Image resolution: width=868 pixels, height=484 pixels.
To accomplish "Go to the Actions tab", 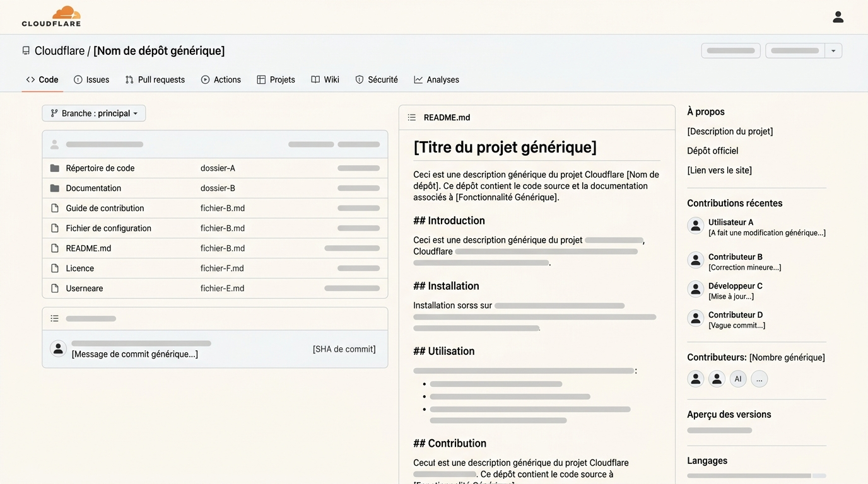I will tap(221, 80).
